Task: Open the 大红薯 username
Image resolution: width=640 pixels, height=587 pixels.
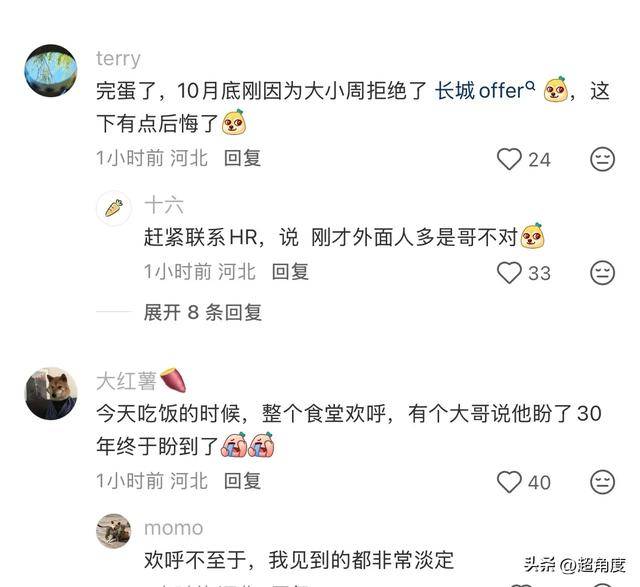Action: pyautogui.click(x=127, y=381)
